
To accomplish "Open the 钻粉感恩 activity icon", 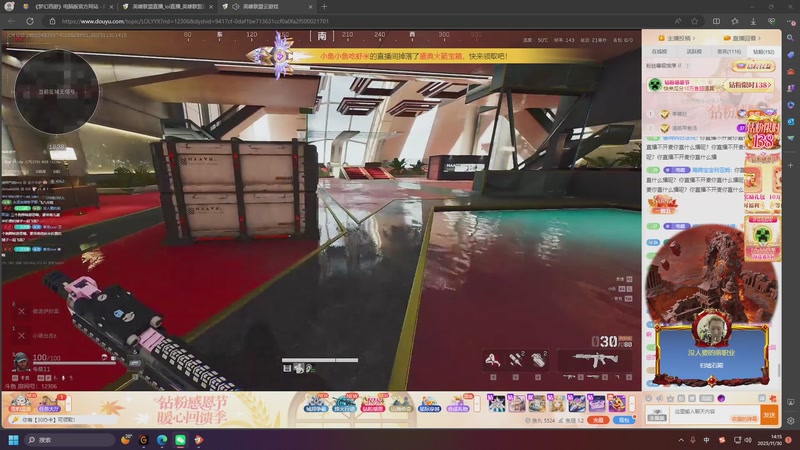I will pos(373,403).
